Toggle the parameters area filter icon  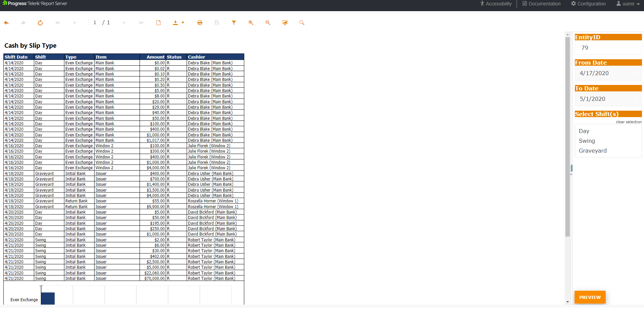pyautogui.click(x=234, y=23)
